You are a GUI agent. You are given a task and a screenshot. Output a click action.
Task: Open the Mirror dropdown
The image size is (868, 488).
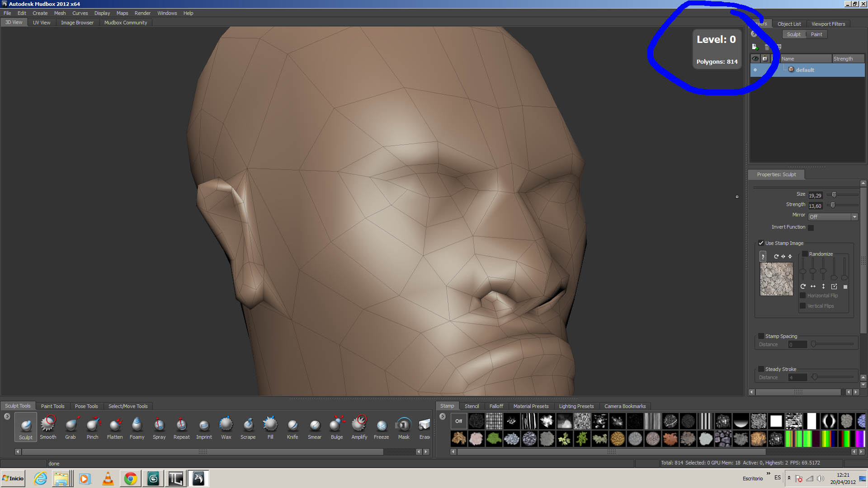[833, 217]
